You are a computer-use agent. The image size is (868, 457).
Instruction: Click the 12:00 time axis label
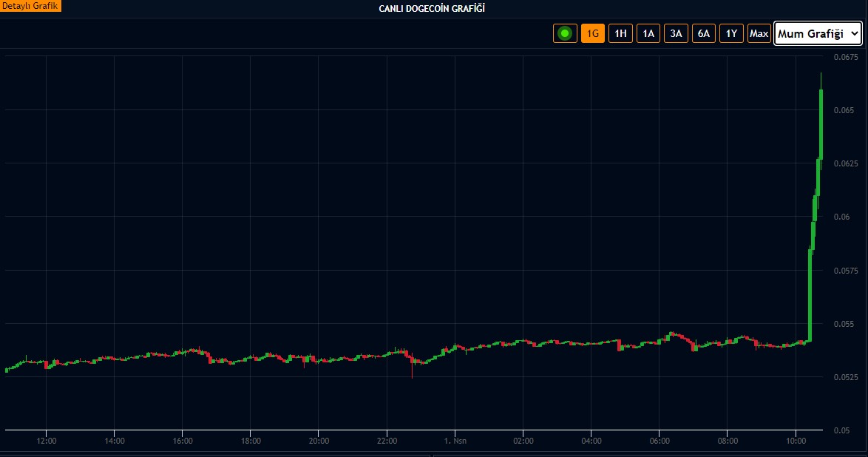pyautogui.click(x=47, y=441)
